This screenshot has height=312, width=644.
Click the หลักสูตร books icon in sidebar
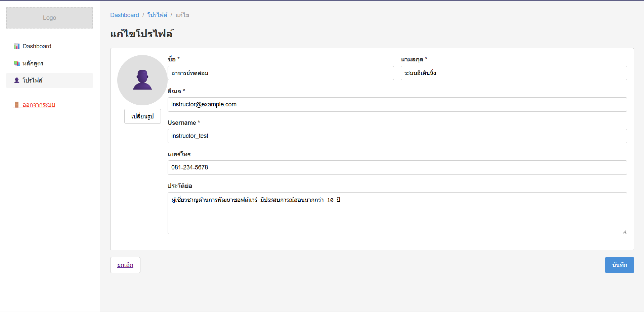16,63
